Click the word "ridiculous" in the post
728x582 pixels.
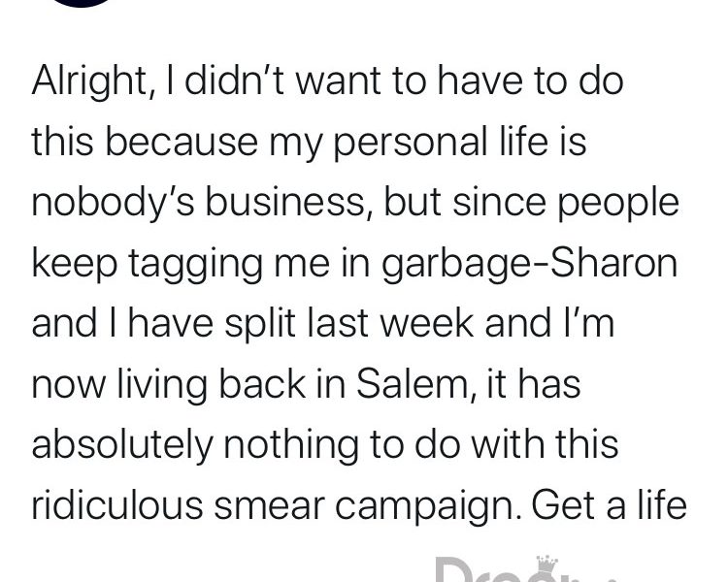pos(117,504)
